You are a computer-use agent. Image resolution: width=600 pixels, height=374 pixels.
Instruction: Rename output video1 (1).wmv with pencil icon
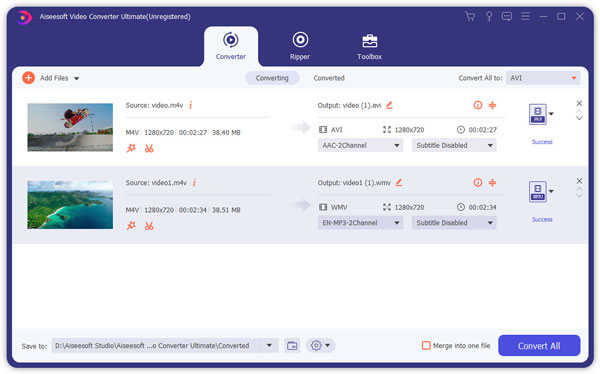pyautogui.click(x=399, y=183)
